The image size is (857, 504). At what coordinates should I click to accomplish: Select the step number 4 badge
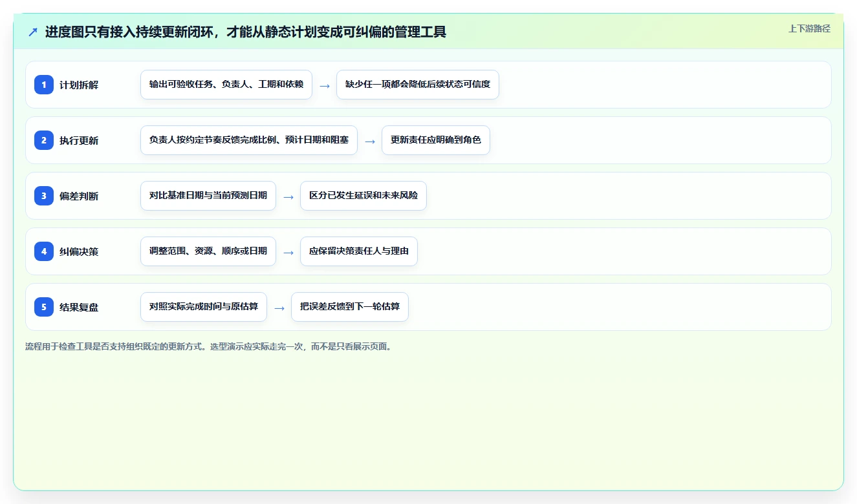pyautogui.click(x=44, y=251)
